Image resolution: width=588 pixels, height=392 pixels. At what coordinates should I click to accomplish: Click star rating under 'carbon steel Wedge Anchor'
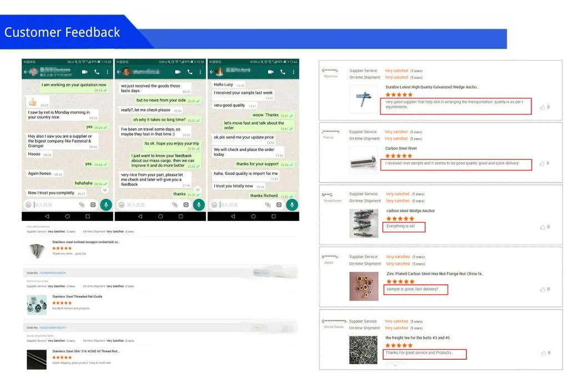pos(400,219)
